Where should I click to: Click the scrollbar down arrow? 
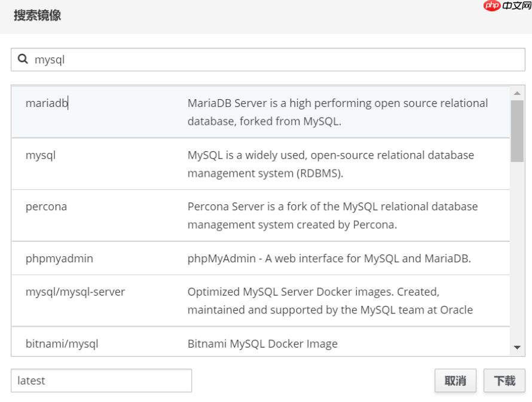click(x=517, y=348)
